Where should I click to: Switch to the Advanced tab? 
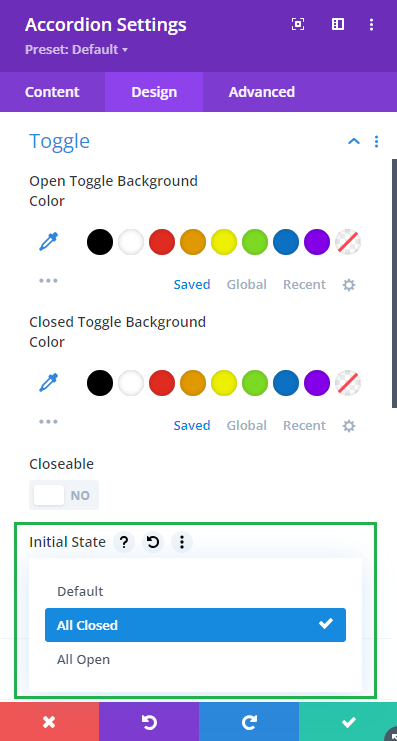(262, 92)
